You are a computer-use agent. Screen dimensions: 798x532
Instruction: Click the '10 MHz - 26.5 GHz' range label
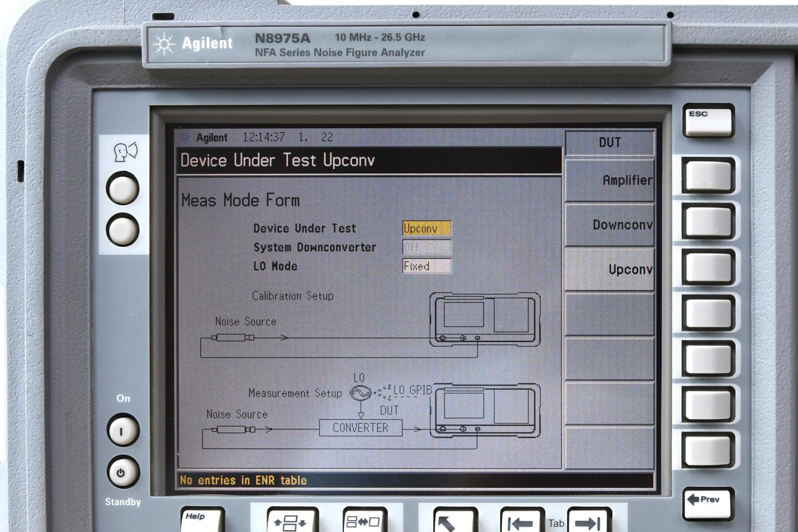379,37
